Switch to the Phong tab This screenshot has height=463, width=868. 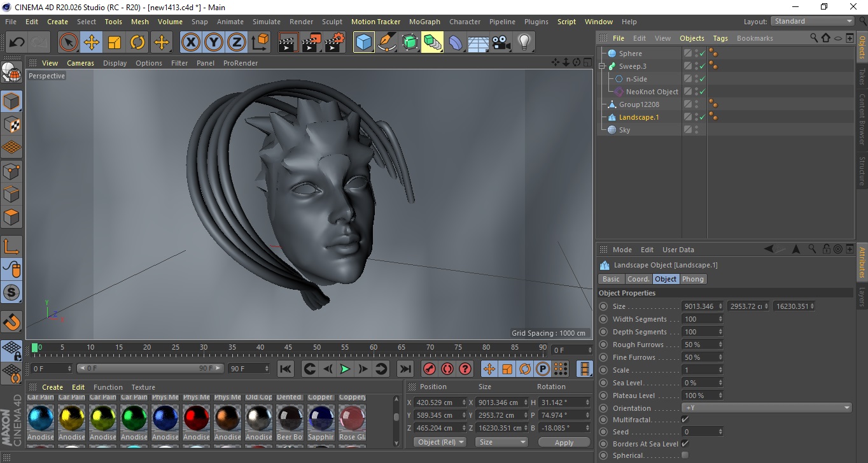tap(693, 279)
